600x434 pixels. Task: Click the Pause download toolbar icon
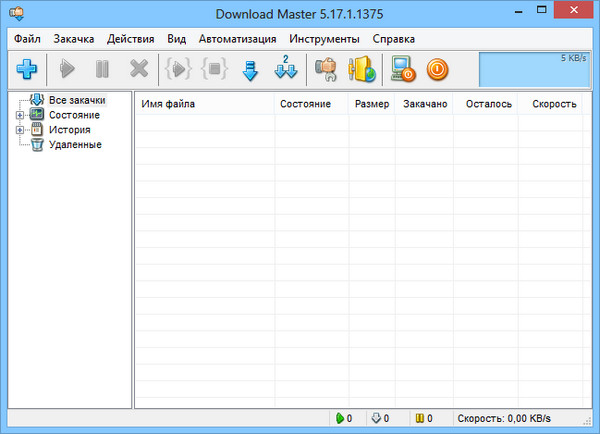click(x=102, y=70)
